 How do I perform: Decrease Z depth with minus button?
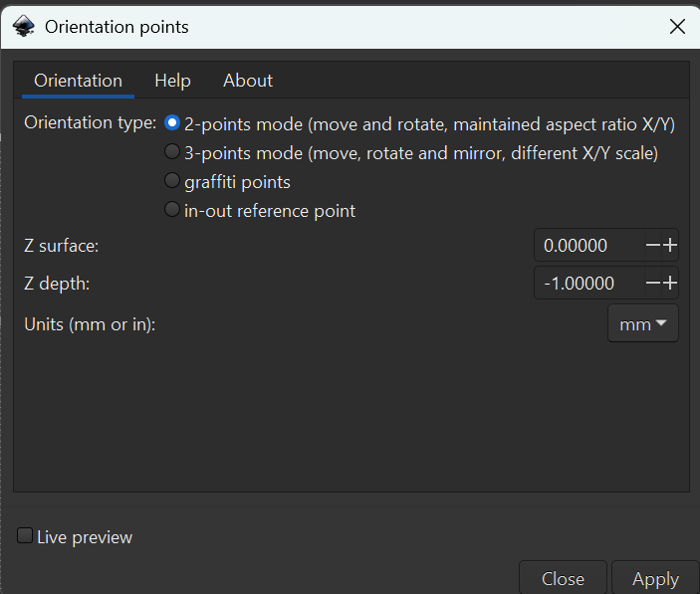coord(652,283)
